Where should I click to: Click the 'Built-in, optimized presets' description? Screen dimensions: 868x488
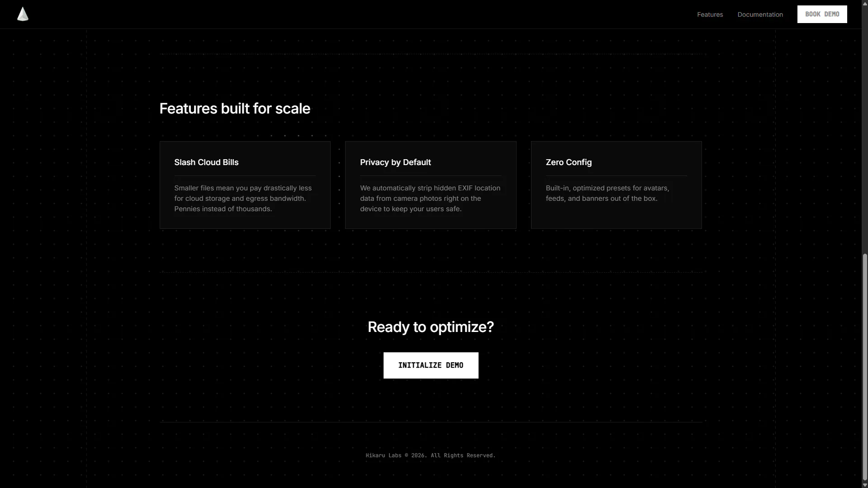[607, 193]
